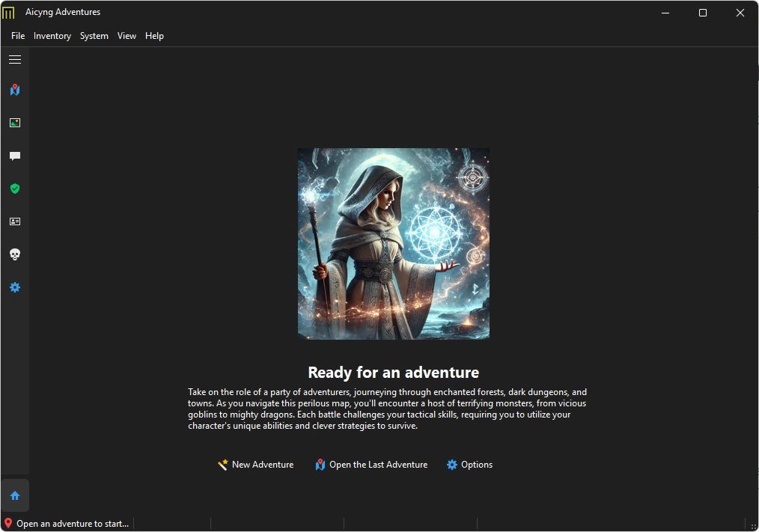Click 'Open an adventure to start...' status text
Viewport: 759px width, 532px height.
tap(73, 524)
